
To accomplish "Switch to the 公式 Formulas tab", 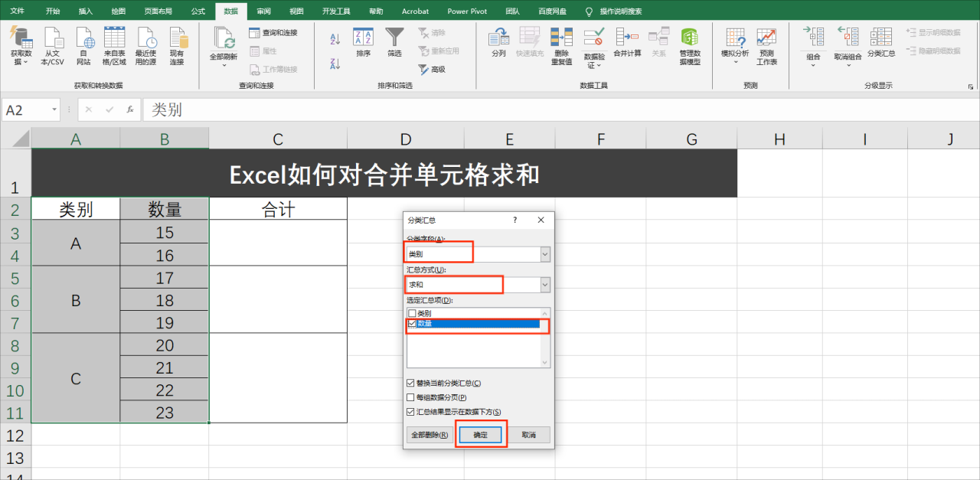I will click(198, 11).
